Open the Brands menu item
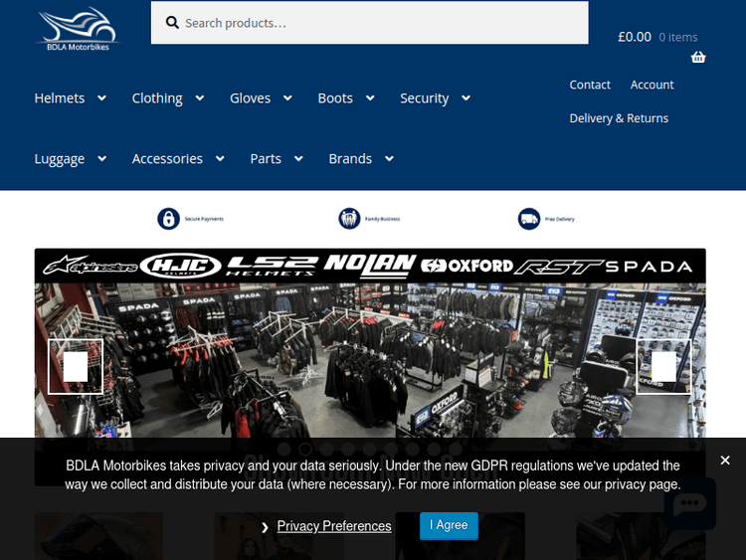Viewport: 746px width, 560px height. (x=350, y=158)
